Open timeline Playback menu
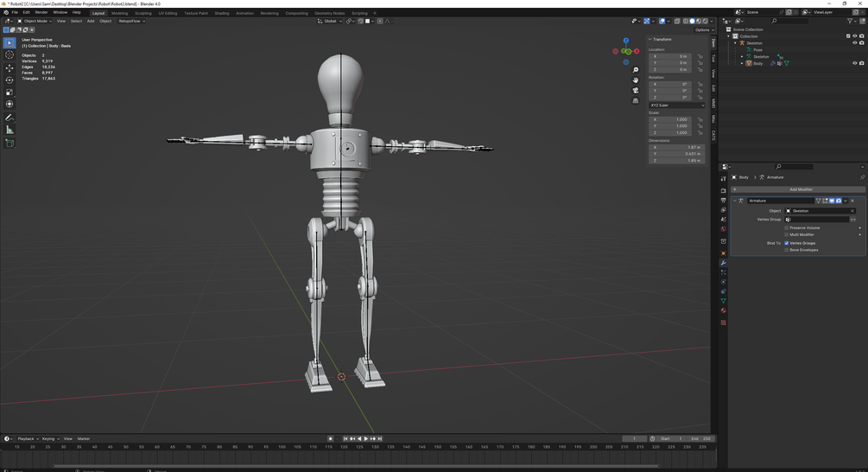Screen dimensions: 868x472 [27, 439]
